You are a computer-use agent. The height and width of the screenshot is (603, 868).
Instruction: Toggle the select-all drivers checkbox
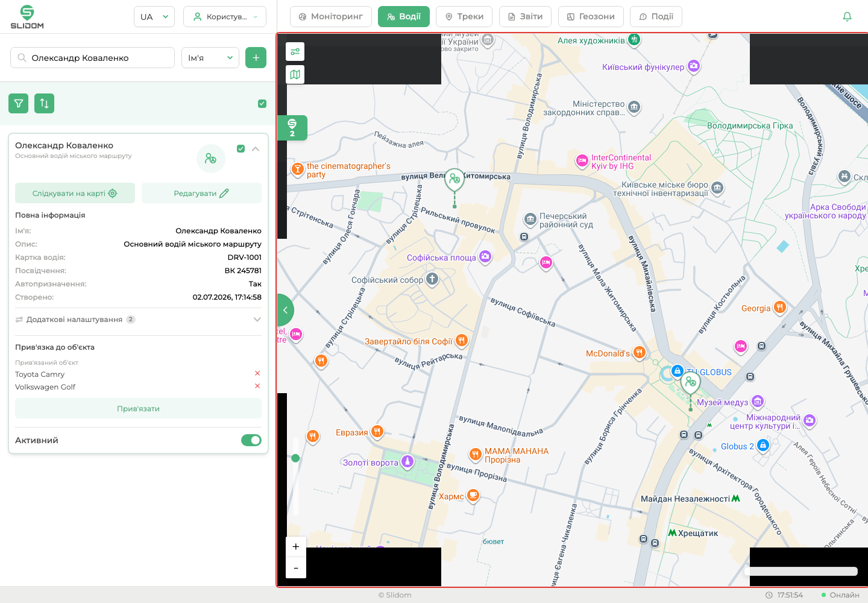pyautogui.click(x=262, y=104)
